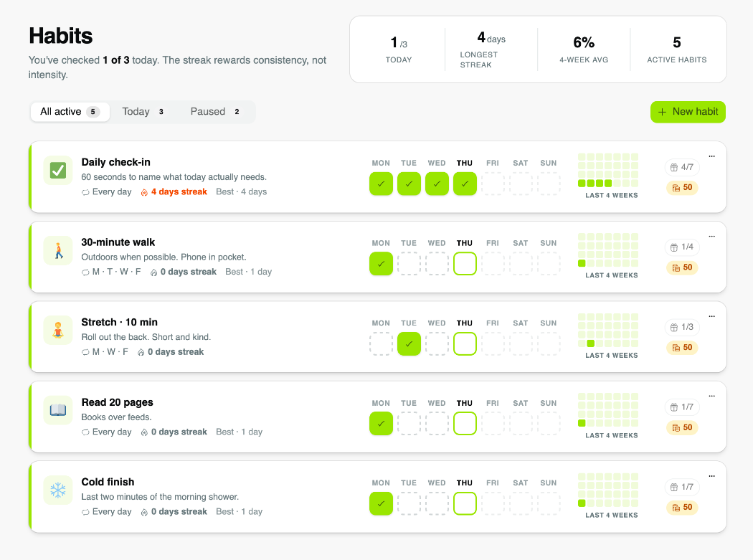Image resolution: width=753 pixels, height=560 pixels.
Task: Uncheck Monday for 30-minute walk
Action: 382,264
